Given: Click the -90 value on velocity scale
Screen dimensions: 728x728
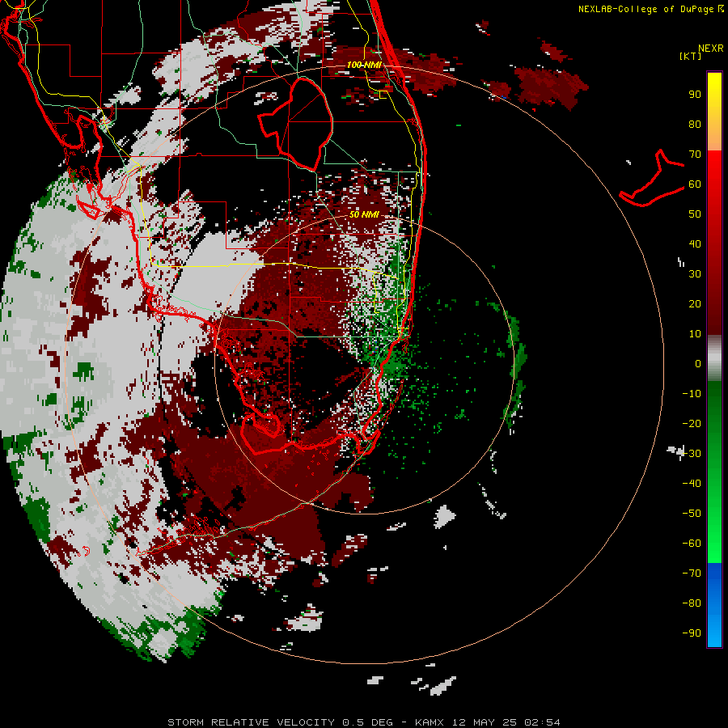Looking at the screenshot, I should coord(692,633).
